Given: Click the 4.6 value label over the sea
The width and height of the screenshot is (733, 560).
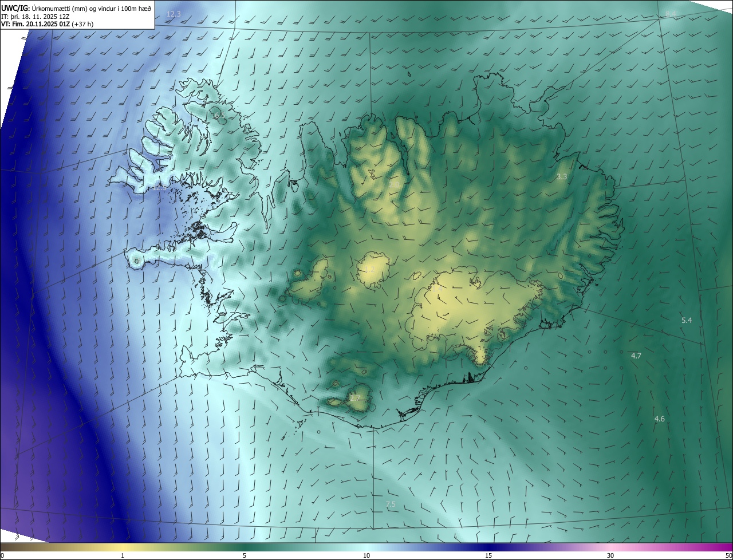Looking at the screenshot, I should (x=660, y=419).
